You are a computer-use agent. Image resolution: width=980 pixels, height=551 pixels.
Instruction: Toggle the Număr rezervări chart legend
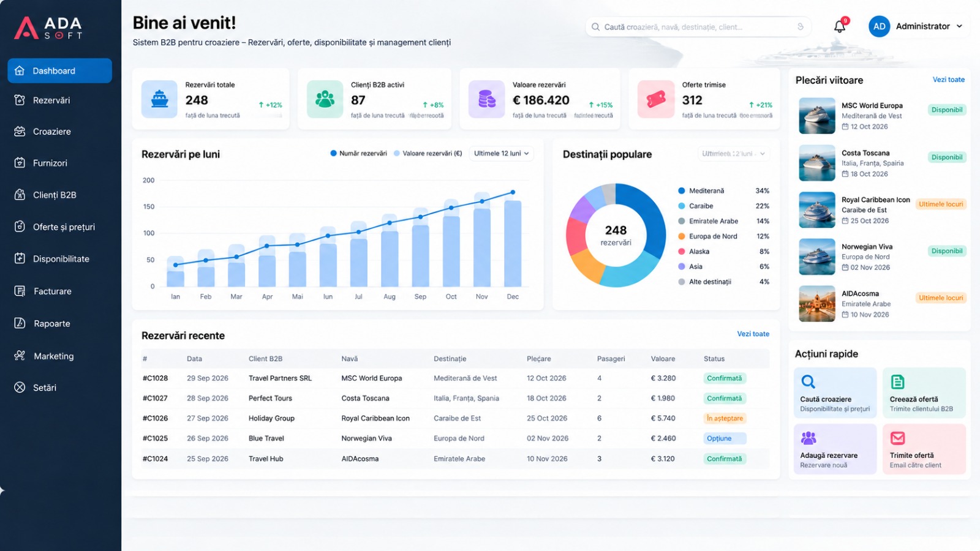click(358, 154)
